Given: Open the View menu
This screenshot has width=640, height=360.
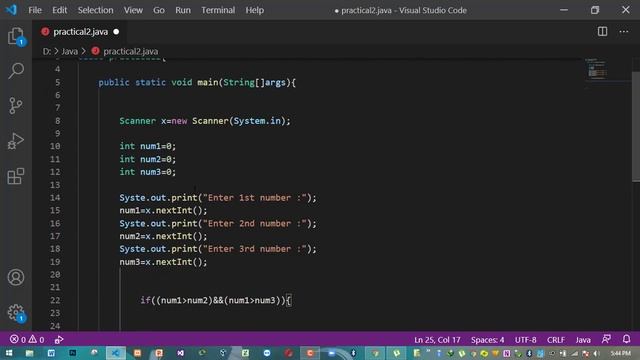Looking at the screenshot, I should [133, 10].
